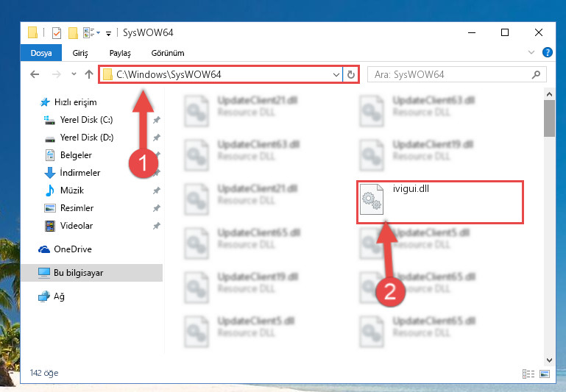Select the ivigui.dll file name

pos(411,188)
